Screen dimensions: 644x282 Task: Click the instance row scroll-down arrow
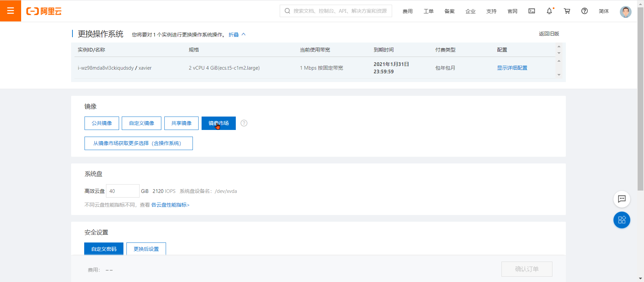[x=559, y=75]
